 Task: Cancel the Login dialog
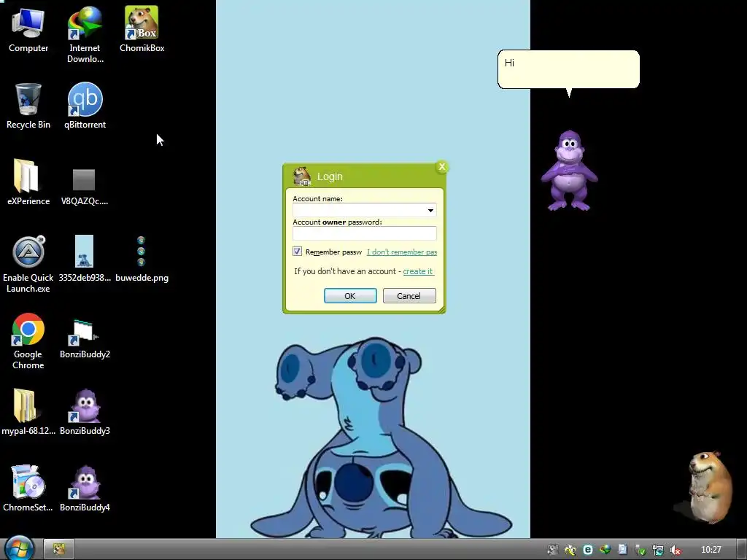(409, 296)
